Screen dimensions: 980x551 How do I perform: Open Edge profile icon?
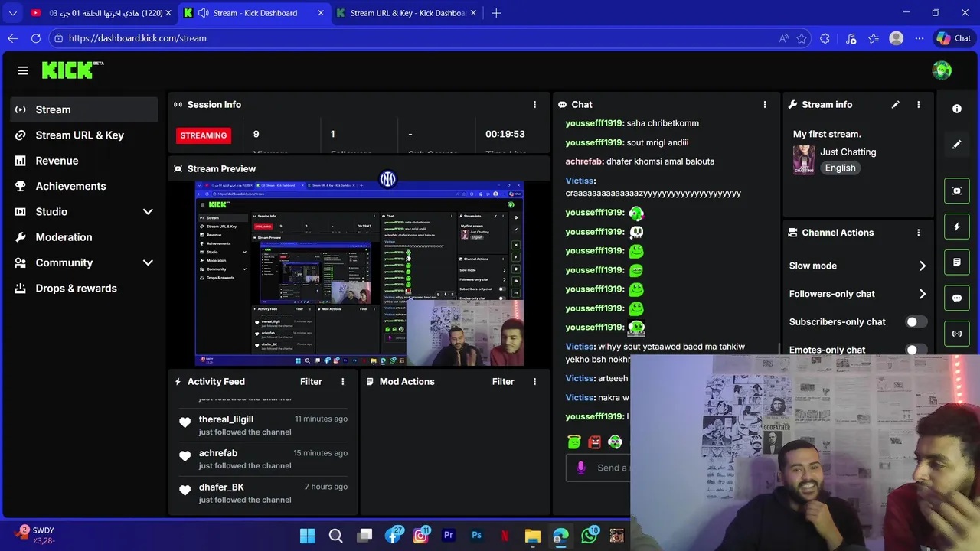click(x=897, y=38)
